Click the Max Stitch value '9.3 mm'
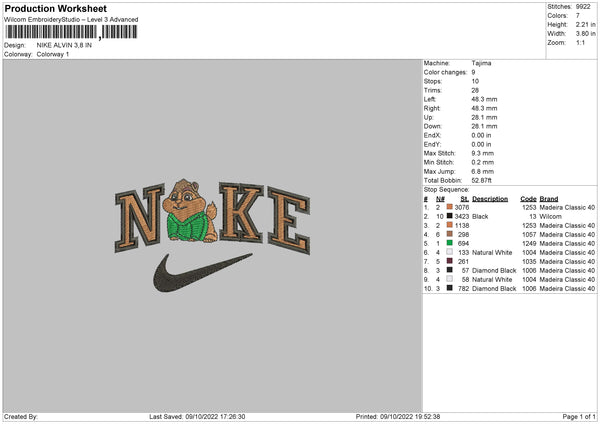The image size is (600, 424). pos(483,153)
